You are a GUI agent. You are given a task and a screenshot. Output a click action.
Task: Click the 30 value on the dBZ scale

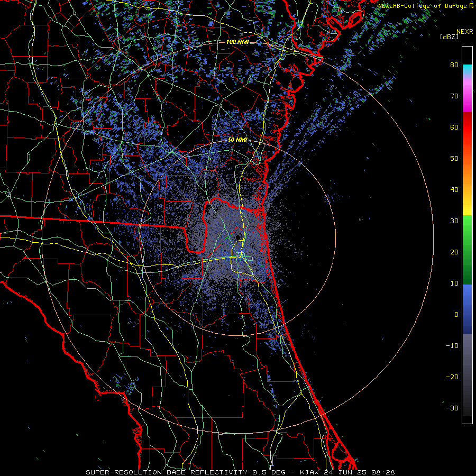[454, 221]
